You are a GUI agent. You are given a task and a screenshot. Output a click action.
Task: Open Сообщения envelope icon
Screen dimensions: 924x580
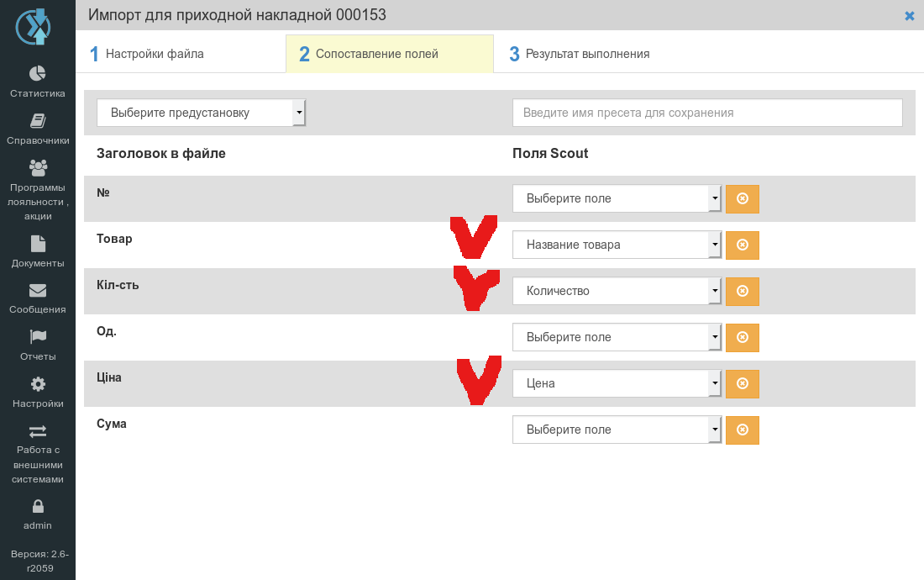coord(38,291)
